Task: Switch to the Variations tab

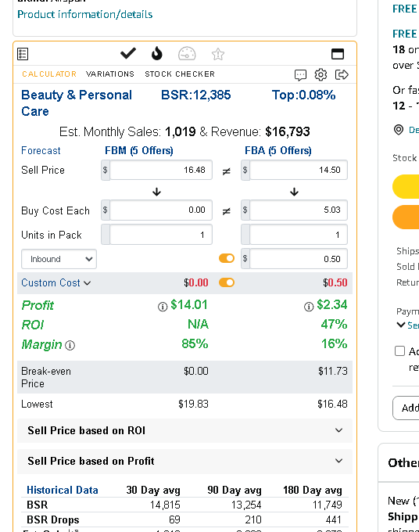Action: [110, 74]
